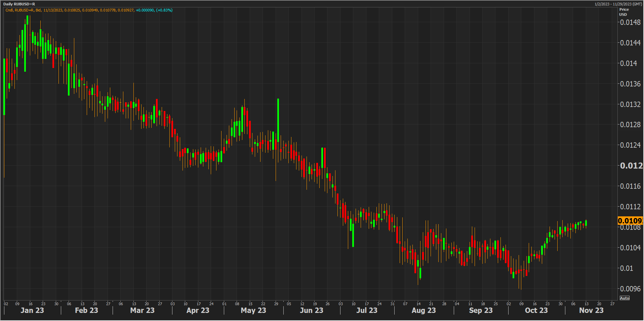The image size is (644, 321).
Task: Click the Mar 23 month label
Action: point(142,310)
